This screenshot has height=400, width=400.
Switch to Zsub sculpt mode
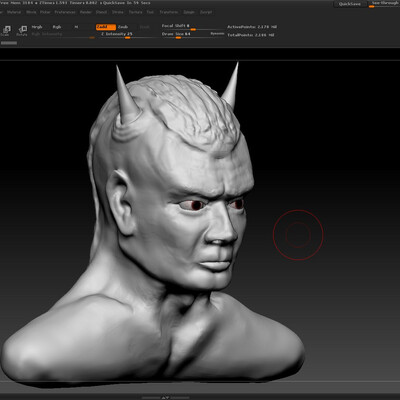pyautogui.click(x=123, y=27)
